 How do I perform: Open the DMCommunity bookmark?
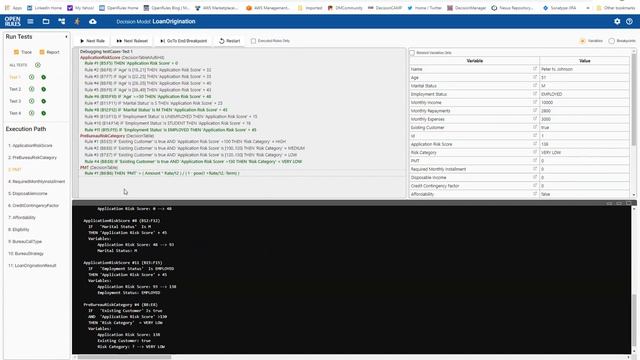click(x=345, y=8)
